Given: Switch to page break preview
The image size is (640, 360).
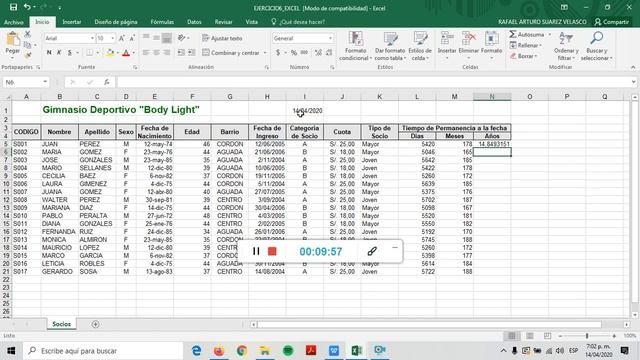Looking at the screenshot, I should pos(547,336).
